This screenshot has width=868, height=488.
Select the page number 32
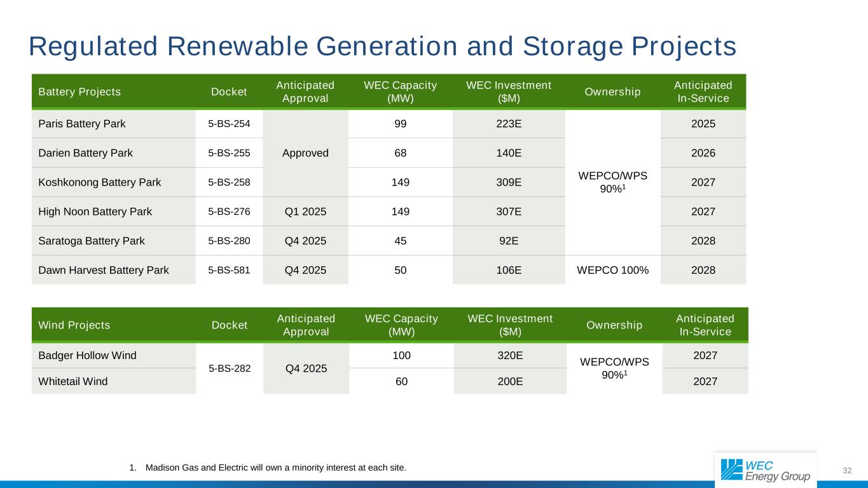847,471
